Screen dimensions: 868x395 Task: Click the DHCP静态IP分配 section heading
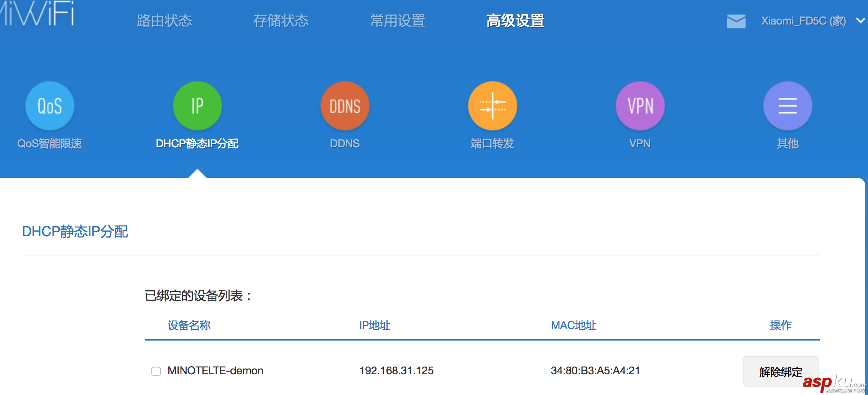75,231
